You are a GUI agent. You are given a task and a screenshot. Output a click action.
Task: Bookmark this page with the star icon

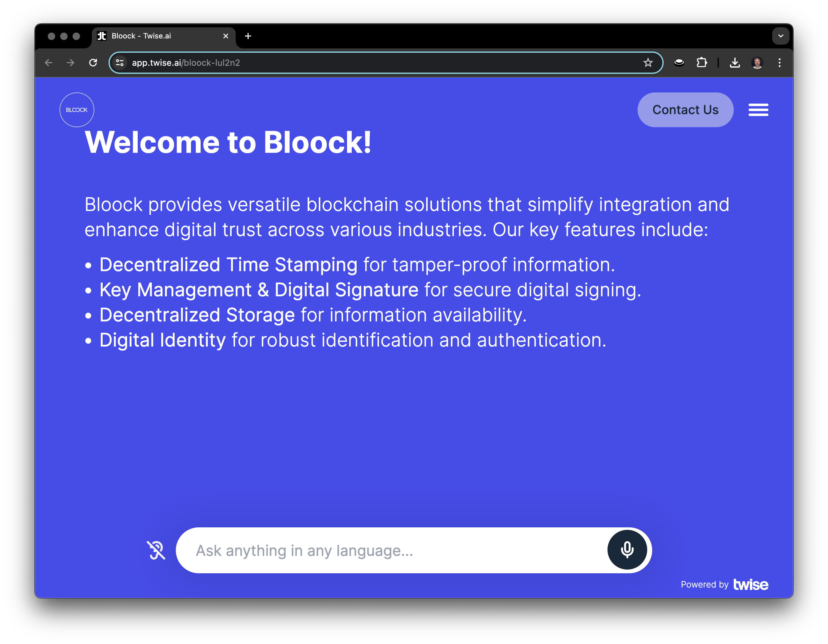click(x=648, y=63)
